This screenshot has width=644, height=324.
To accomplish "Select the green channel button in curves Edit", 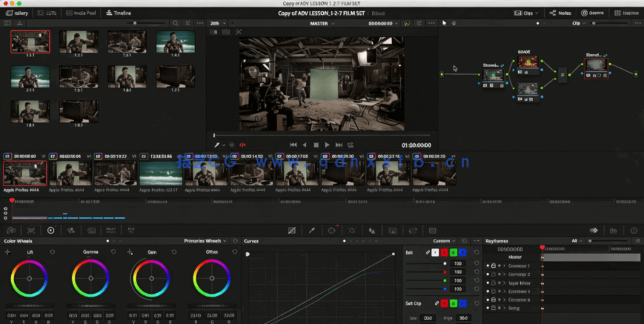I will click(453, 252).
